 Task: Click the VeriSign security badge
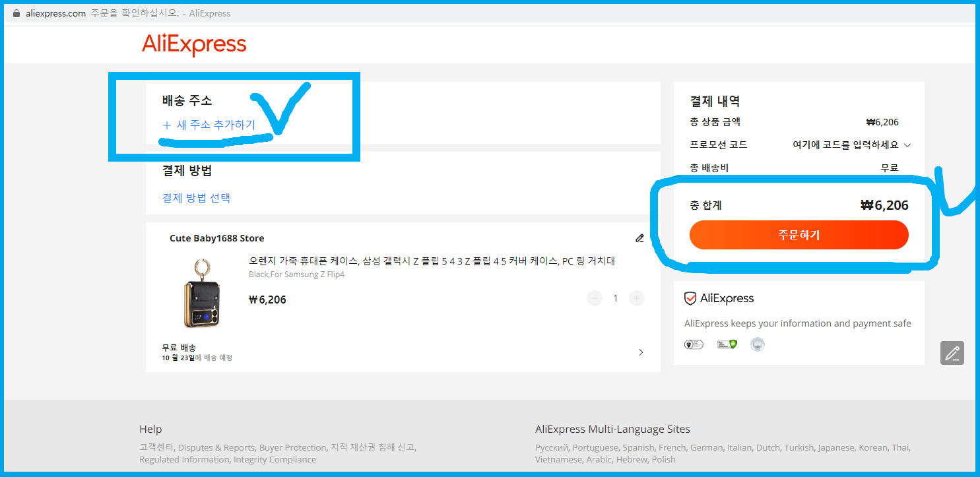pos(694,344)
